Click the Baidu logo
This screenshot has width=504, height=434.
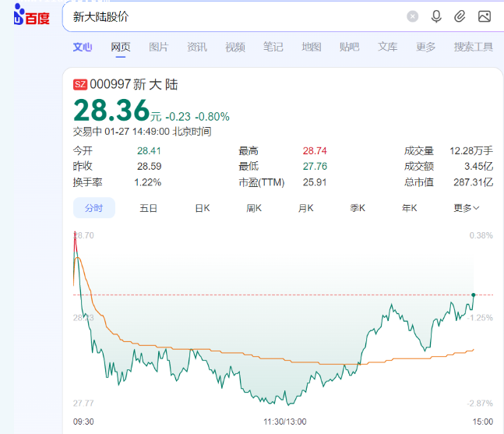31,15
